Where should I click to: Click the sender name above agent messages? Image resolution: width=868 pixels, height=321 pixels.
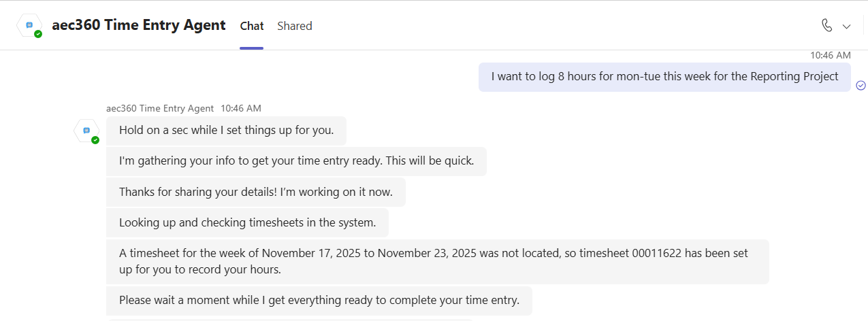(x=160, y=108)
